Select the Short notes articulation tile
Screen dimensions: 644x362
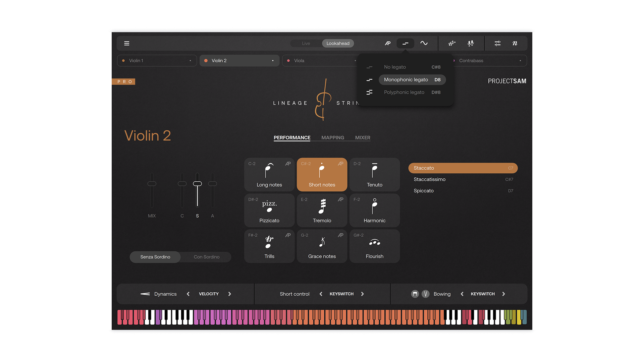pos(322,175)
